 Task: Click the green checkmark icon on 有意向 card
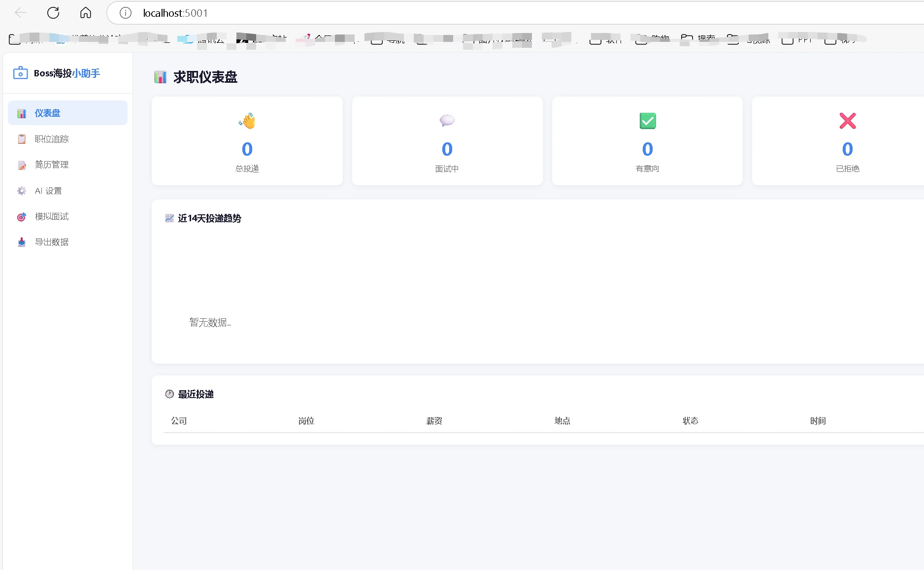pos(648,121)
